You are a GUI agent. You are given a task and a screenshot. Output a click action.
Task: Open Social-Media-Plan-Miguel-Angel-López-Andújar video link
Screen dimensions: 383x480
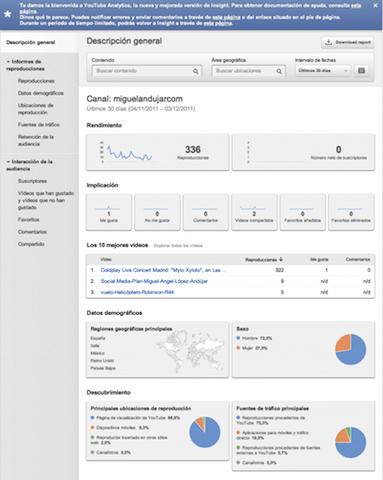tap(154, 281)
